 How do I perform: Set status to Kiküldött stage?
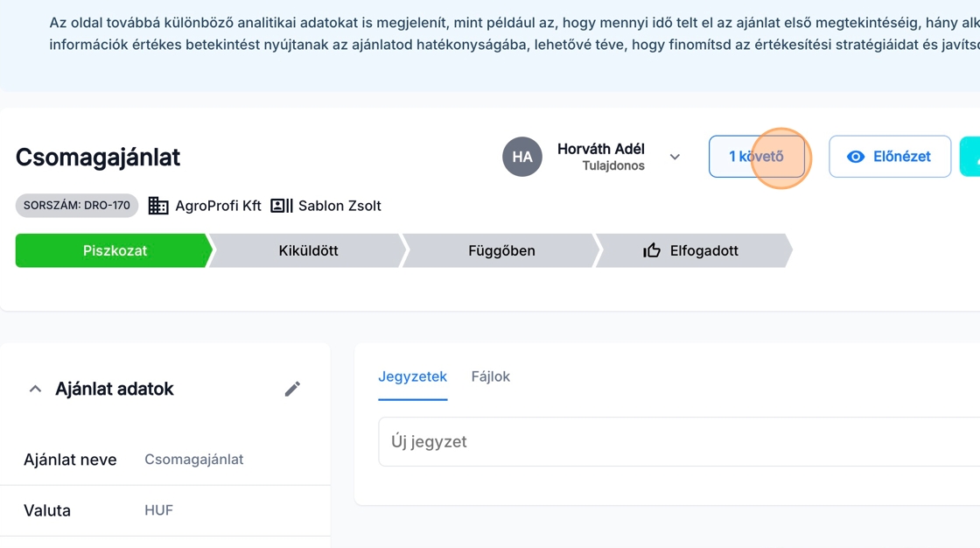[x=308, y=250]
